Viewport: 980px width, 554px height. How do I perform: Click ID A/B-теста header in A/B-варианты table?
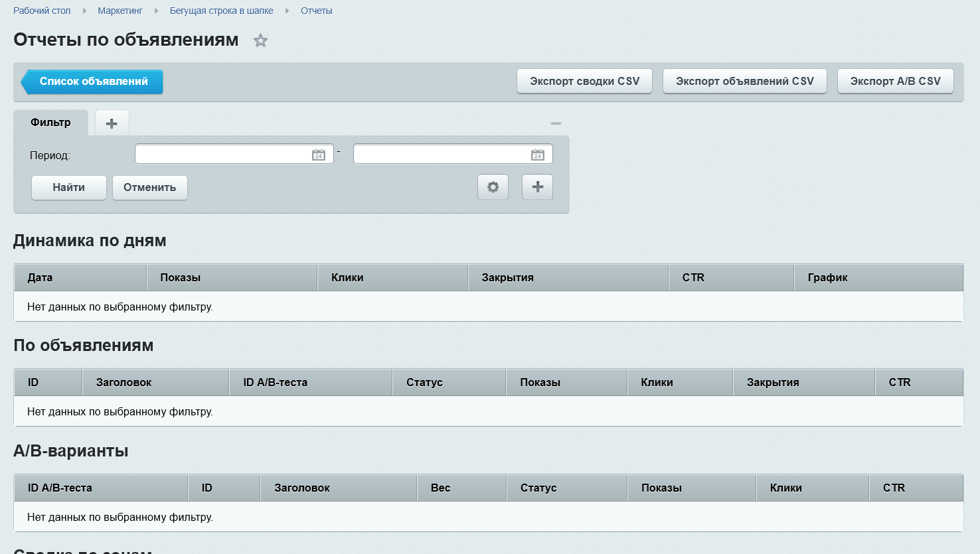coord(101,488)
